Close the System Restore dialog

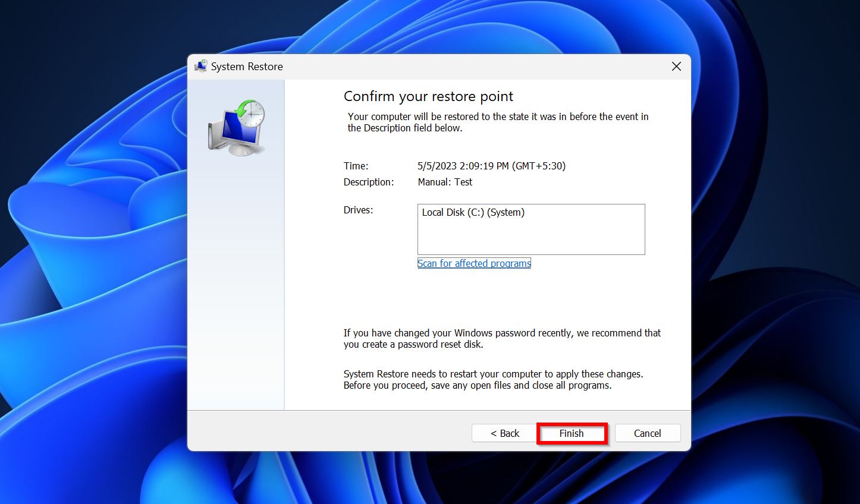pos(676,67)
